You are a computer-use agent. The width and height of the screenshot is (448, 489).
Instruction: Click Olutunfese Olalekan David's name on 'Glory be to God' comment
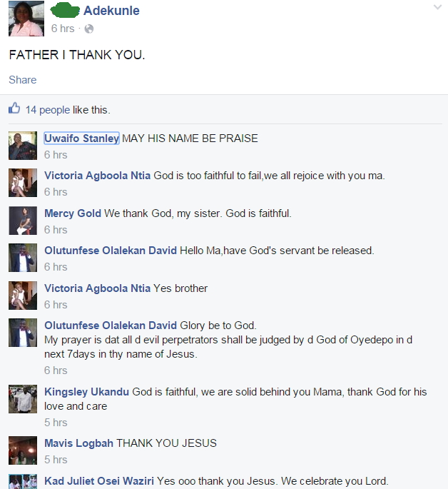(111, 326)
